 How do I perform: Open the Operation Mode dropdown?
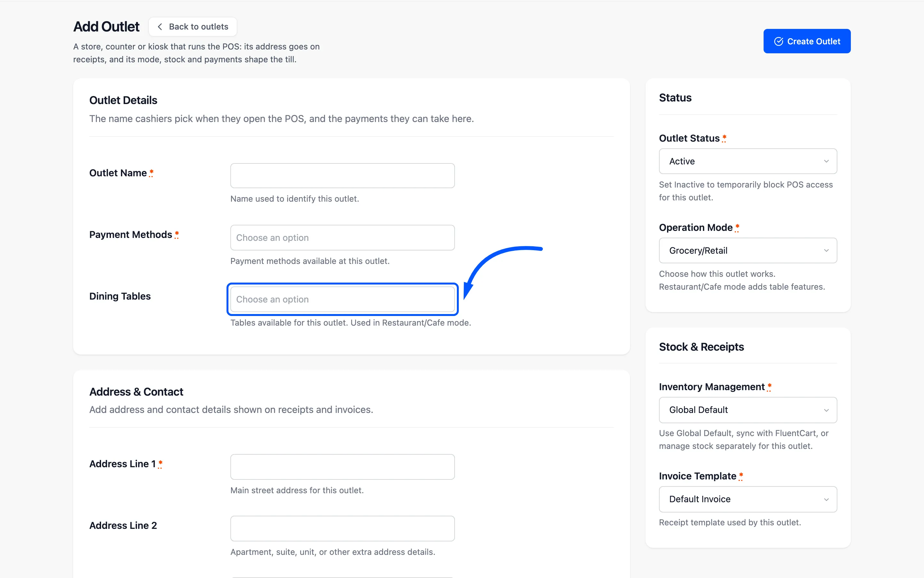point(748,250)
